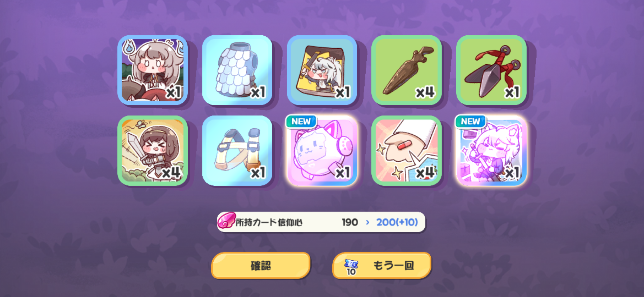Tap the x4 count on wooden dagger
The width and height of the screenshot is (644, 297).
(x=425, y=92)
